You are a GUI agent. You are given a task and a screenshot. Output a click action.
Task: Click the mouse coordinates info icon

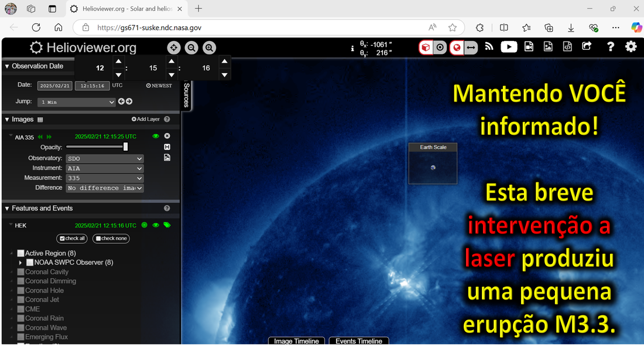click(x=352, y=49)
